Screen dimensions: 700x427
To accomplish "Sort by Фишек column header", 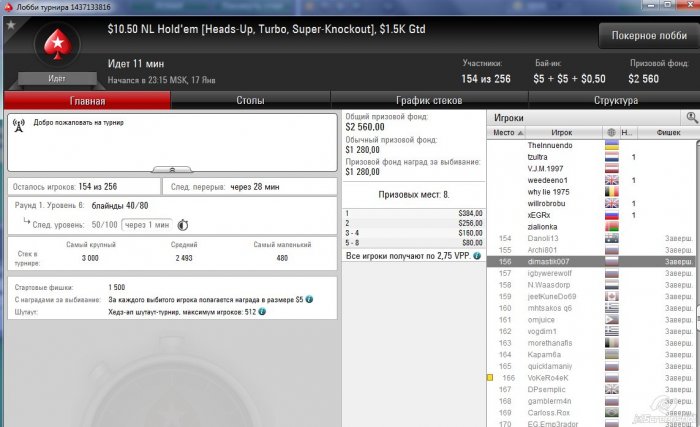I will [x=668, y=132].
